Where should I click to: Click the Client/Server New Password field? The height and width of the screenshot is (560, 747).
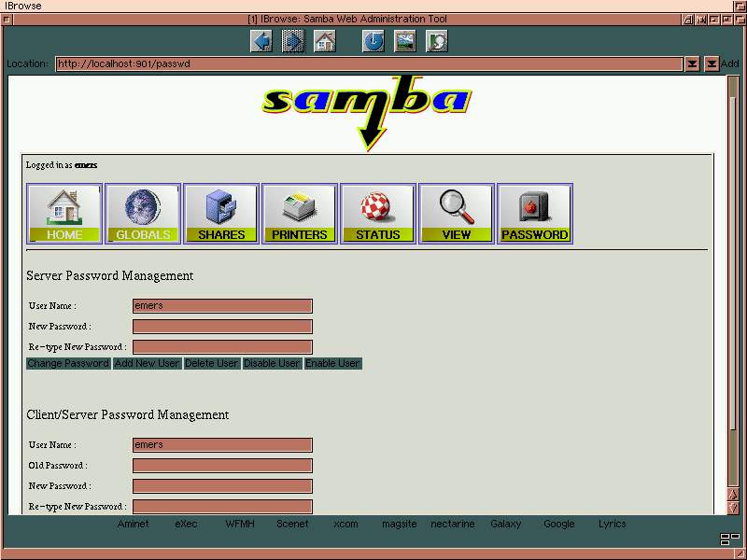tap(222, 485)
